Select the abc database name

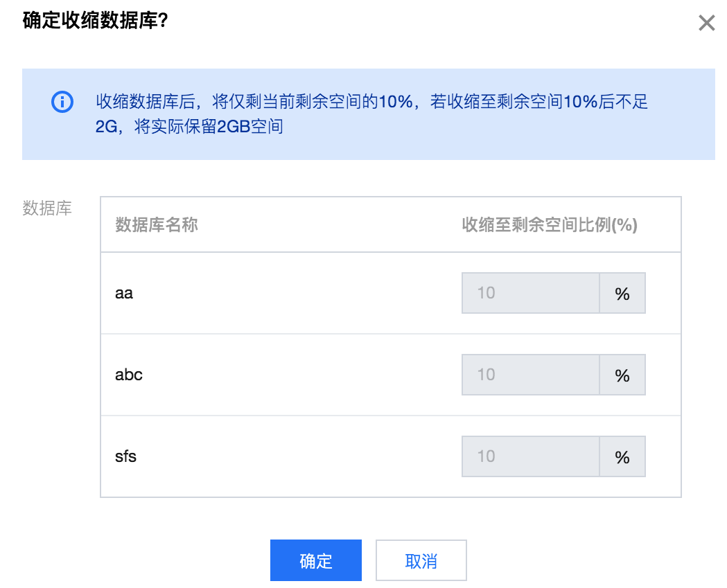pos(128,375)
